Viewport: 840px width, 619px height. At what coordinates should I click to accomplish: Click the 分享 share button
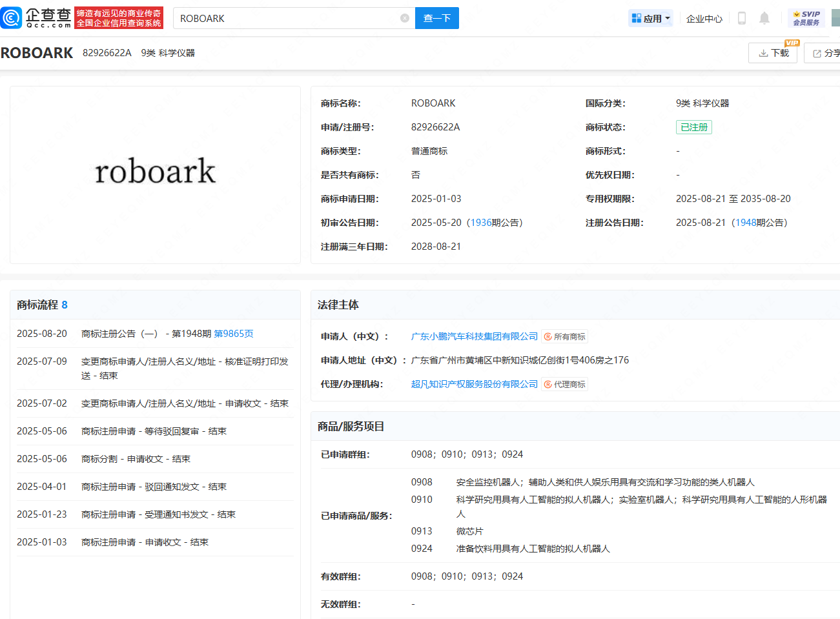click(823, 53)
